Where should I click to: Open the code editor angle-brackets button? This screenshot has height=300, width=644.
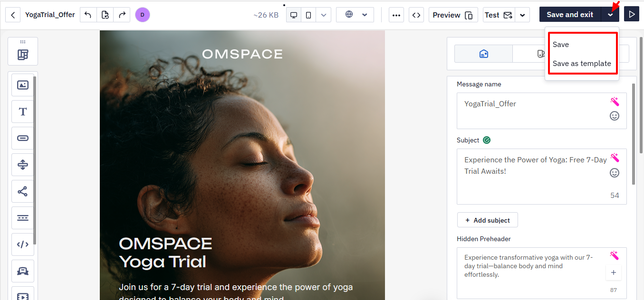(416, 15)
